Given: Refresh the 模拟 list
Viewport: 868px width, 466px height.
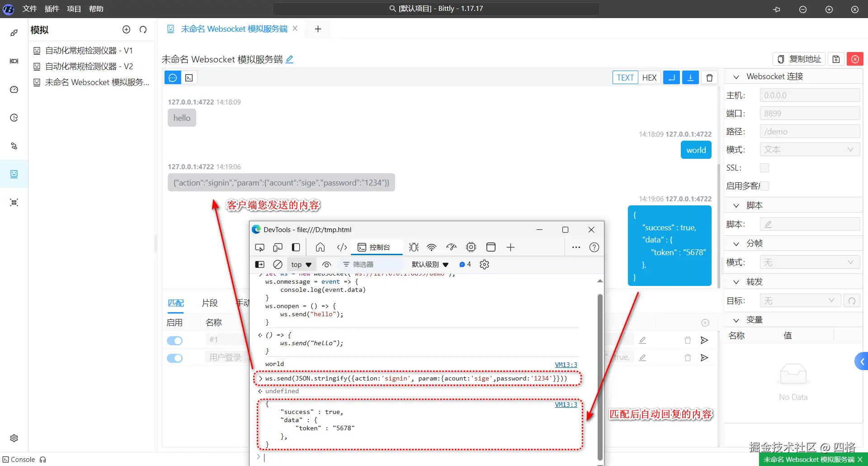Looking at the screenshot, I should (x=143, y=29).
